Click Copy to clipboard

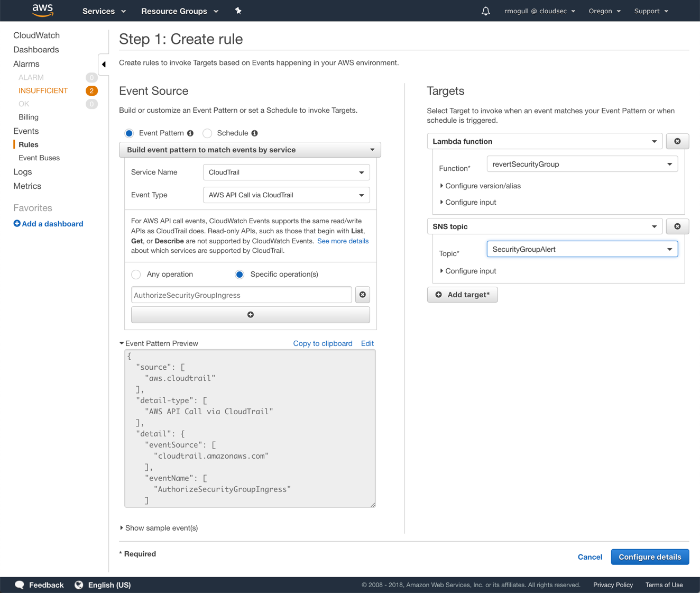pos(323,343)
